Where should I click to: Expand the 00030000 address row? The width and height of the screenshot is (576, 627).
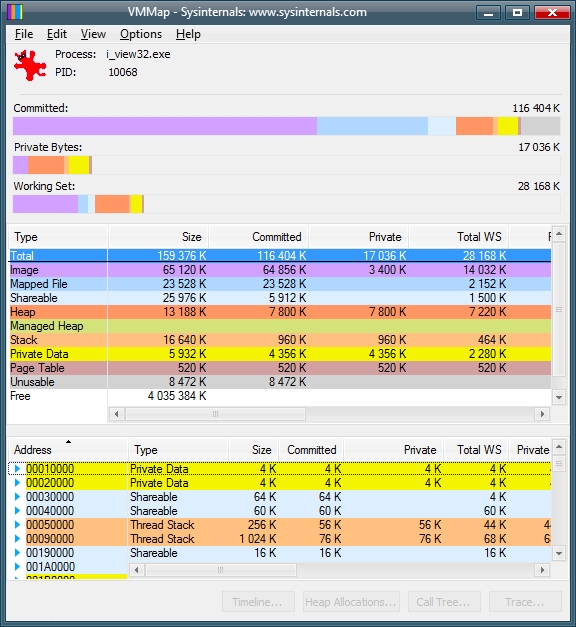click(x=17, y=496)
